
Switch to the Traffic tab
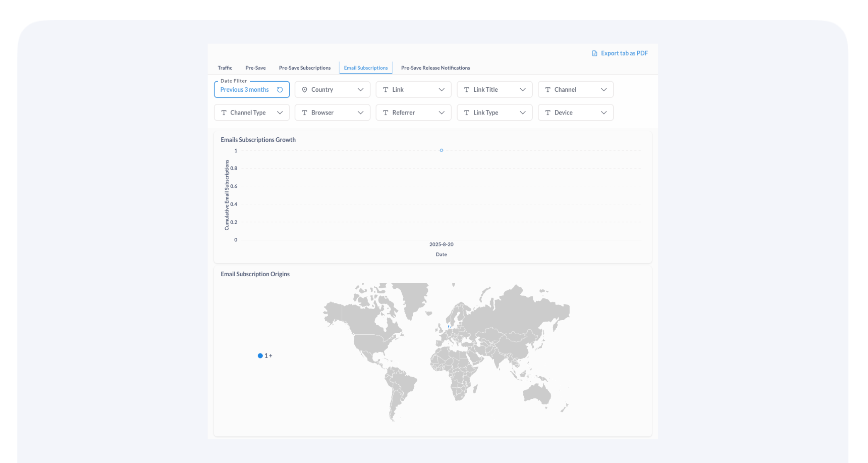point(225,68)
